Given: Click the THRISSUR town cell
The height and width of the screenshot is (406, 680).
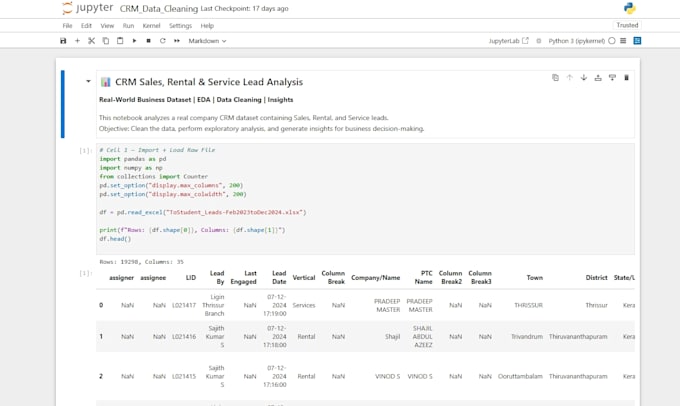Looking at the screenshot, I should 528,305.
